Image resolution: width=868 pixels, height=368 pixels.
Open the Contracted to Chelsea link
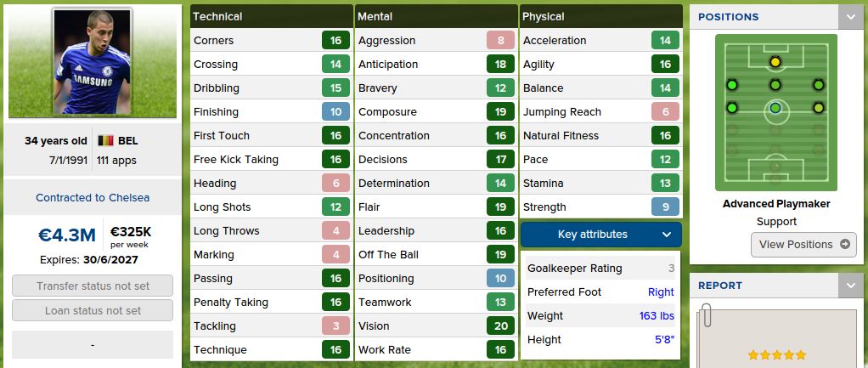(x=93, y=197)
